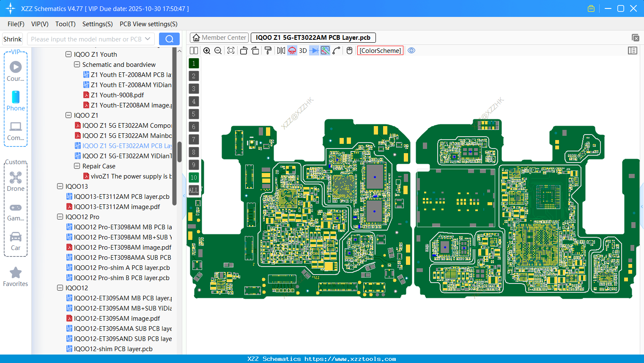644x363 pixels.
Task: Select the measurement tool with green lines
Action: point(325,50)
